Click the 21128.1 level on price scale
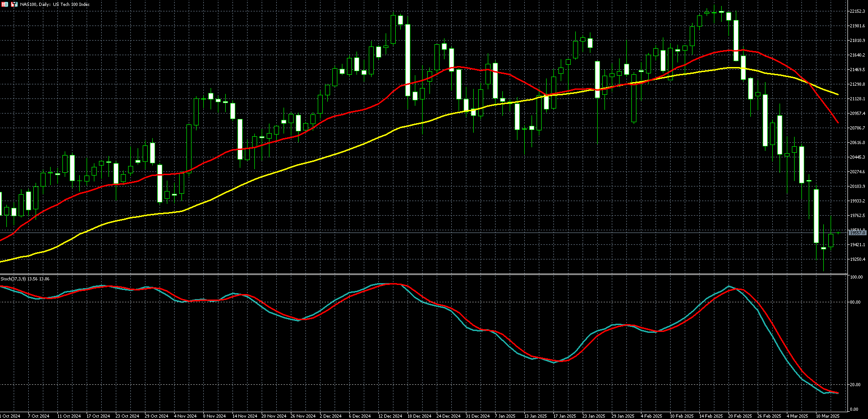868x419 pixels. click(857, 99)
